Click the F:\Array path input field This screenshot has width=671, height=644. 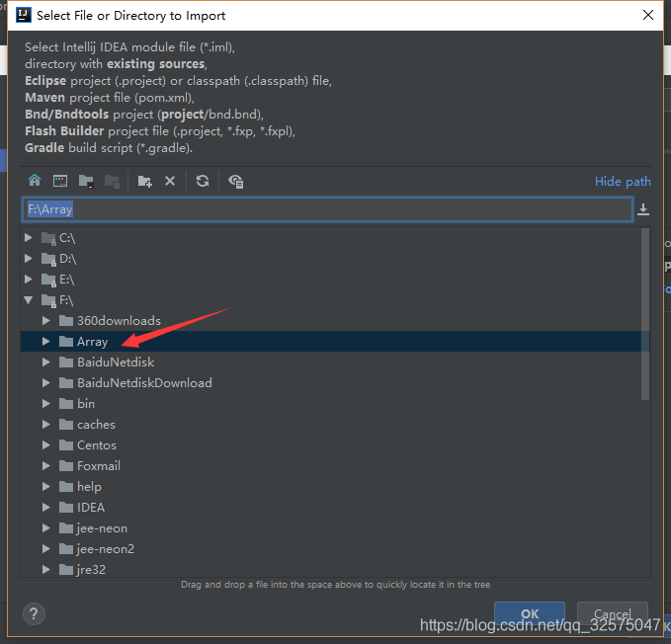[x=327, y=209]
